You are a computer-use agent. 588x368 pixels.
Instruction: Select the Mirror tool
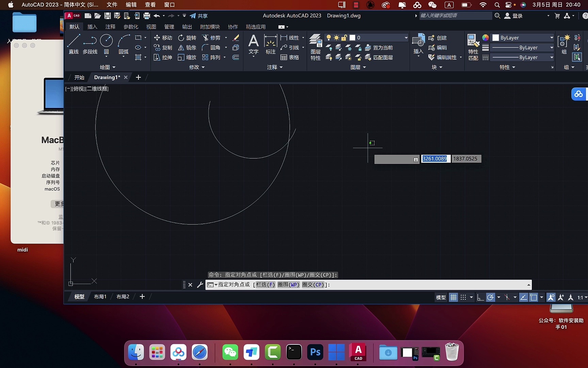pos(187,48)
